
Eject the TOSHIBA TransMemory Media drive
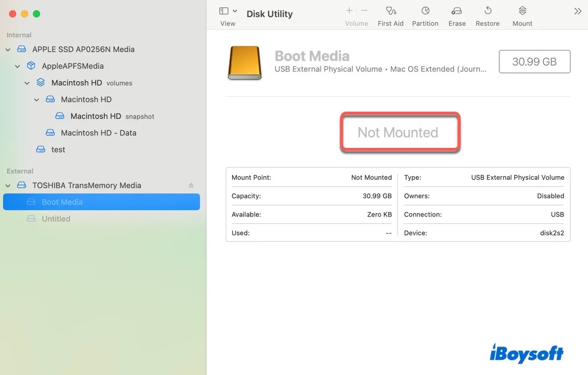pyautogui.click(x=191, y=186)
